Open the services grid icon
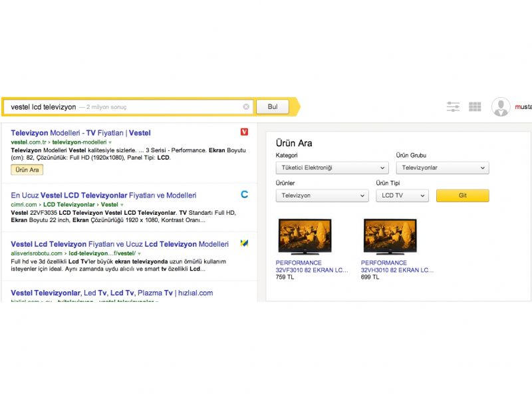The height and width of the screenshot is (399, 532). coord(475,107)
